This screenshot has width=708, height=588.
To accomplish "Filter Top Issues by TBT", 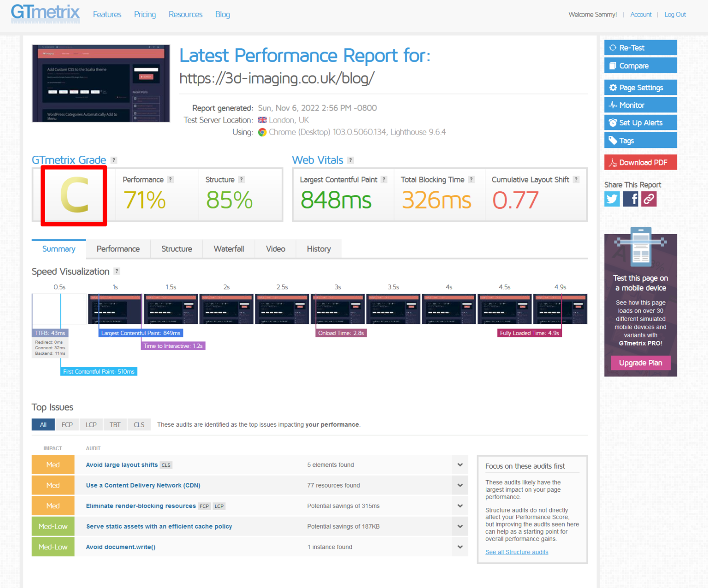I will click(x=115, y=424).
